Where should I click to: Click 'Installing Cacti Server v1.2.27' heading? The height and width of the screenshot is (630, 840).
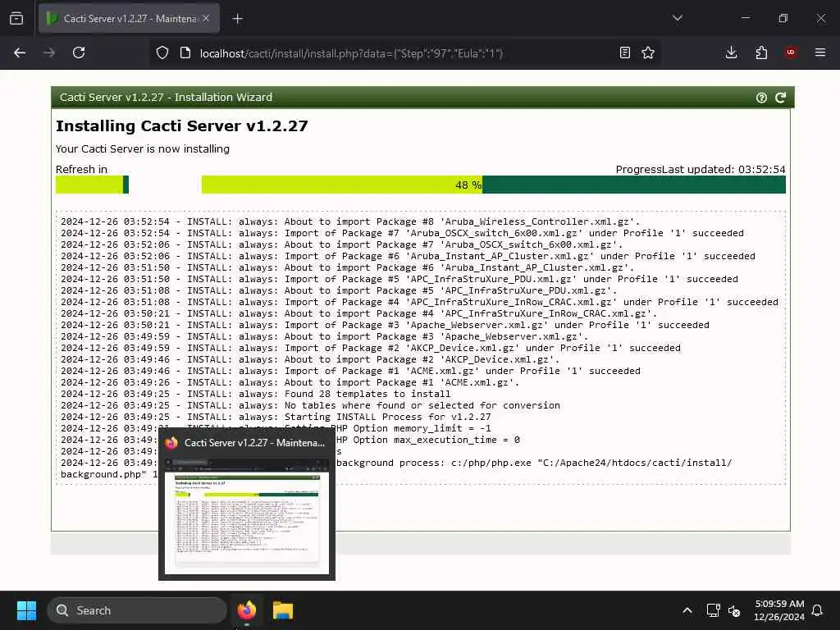[x=181, y=126]
